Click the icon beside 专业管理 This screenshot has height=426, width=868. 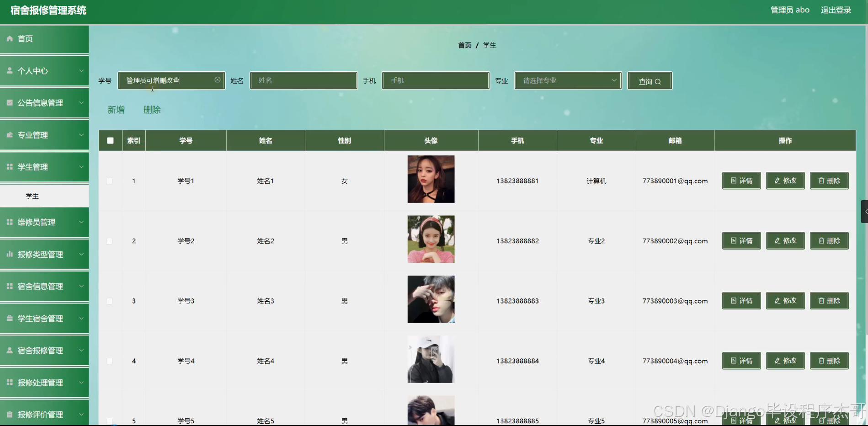coord(10,135)
